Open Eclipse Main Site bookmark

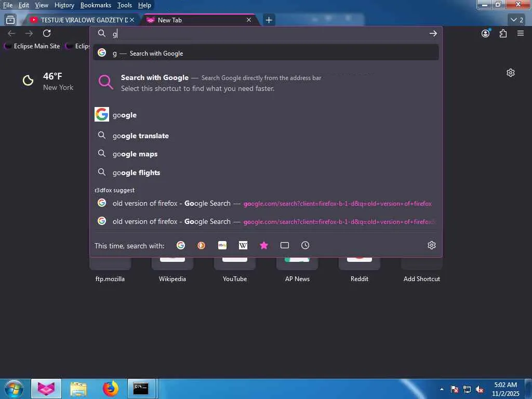(x=32, y=46)
